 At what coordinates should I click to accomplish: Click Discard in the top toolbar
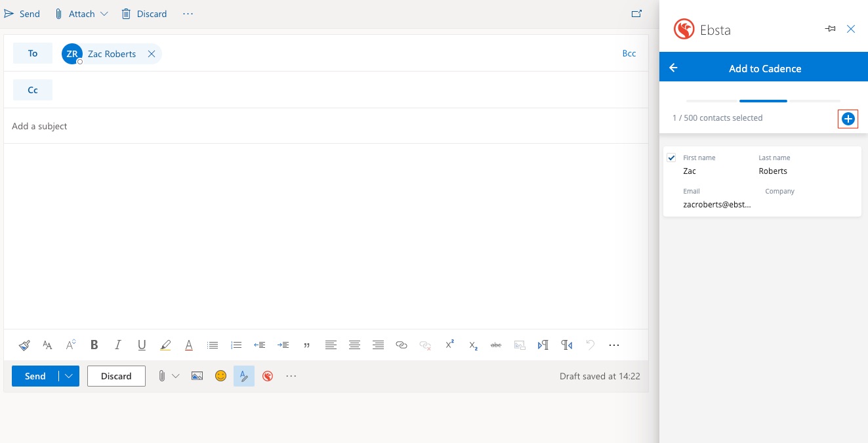coord(144,14)
